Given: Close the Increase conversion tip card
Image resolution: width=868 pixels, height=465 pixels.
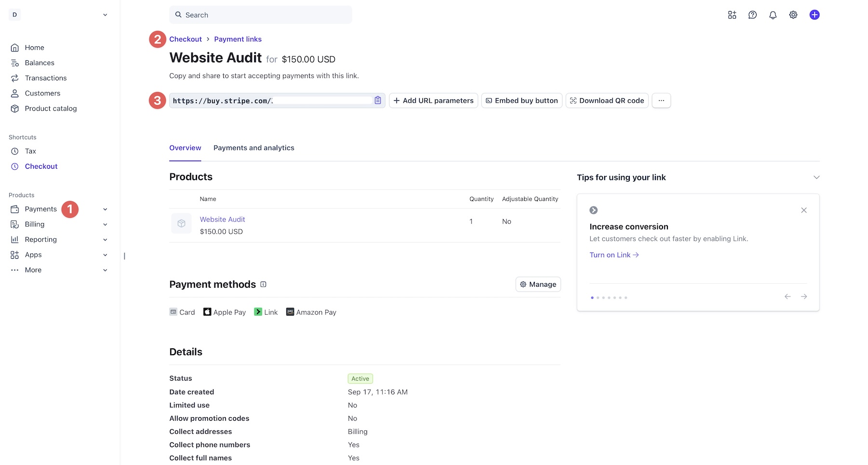Looking at the screenshot, I should point(804,210).
